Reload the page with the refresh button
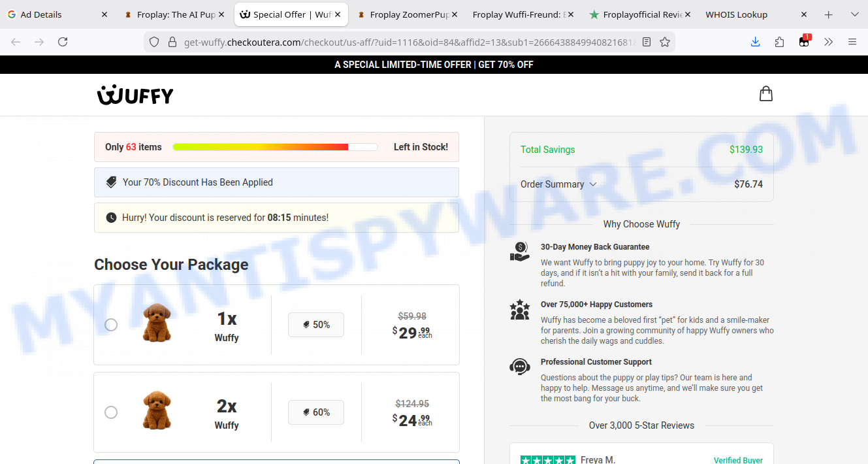The width and height of the screenshot is (868, 464). tap(63, 42)
